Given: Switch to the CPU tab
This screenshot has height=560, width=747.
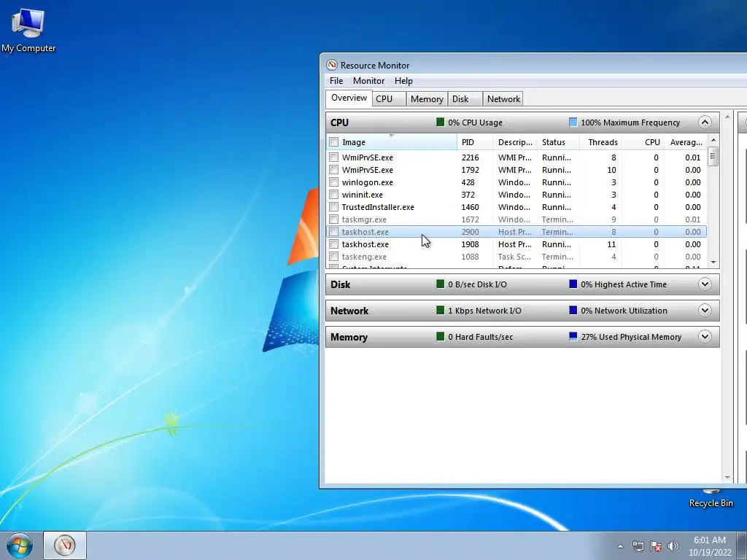Looking at the screenshot, I should (389, 98).
